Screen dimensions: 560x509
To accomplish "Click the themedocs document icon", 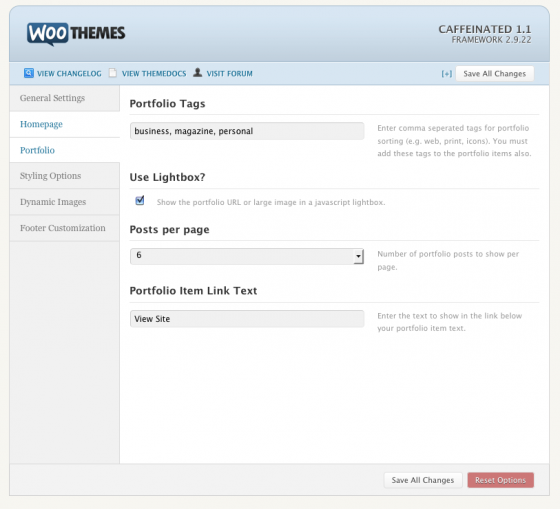I will click(113, 73).
